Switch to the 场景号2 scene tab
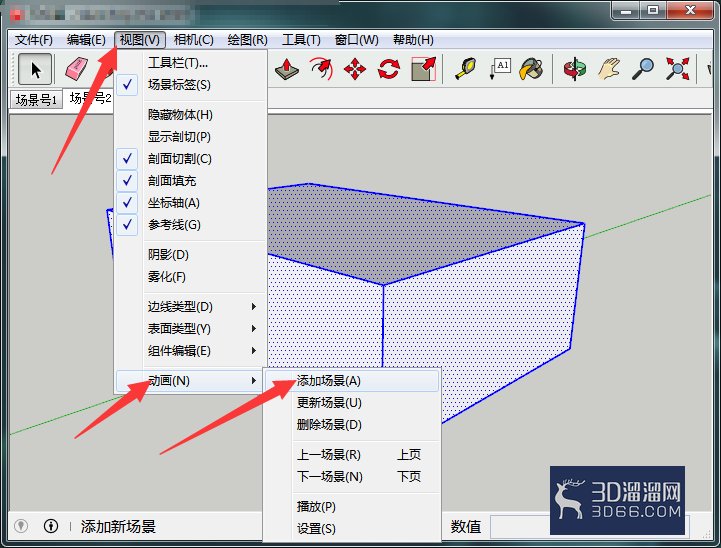The image size is (721, 548). [x=90, y=98]
